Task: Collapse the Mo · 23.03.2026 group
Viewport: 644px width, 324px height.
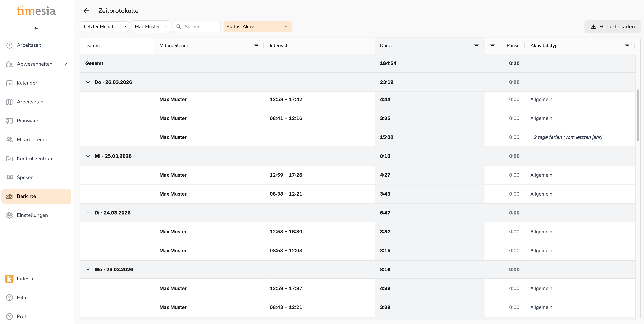Action: point(88,269)
